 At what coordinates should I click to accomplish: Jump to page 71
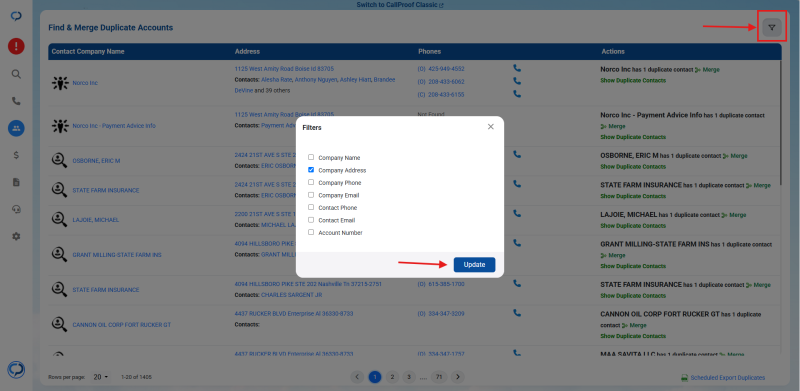[439, 377]
